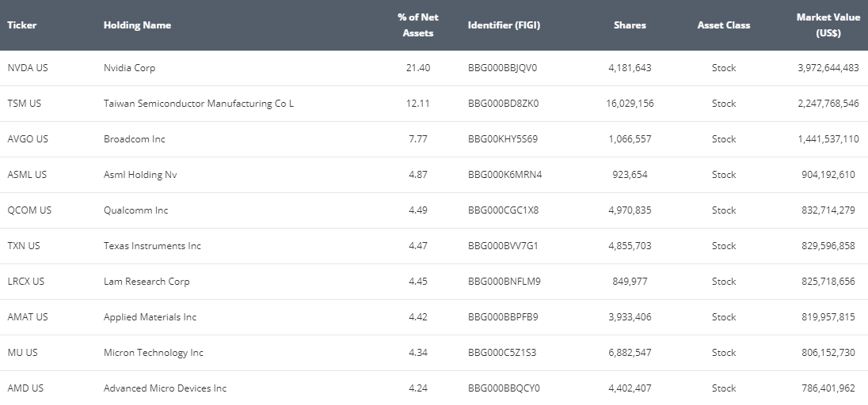Select FIGI identifier BBG000C5Z1S3

coord(502,353)
